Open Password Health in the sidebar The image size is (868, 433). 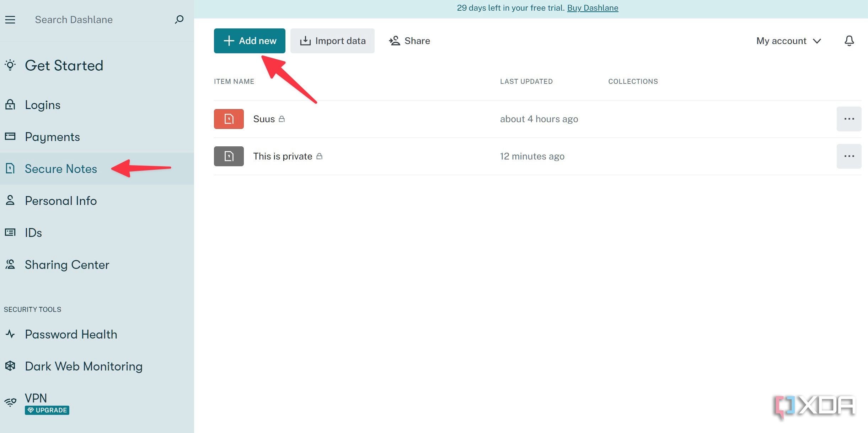[x=71, y=334]
